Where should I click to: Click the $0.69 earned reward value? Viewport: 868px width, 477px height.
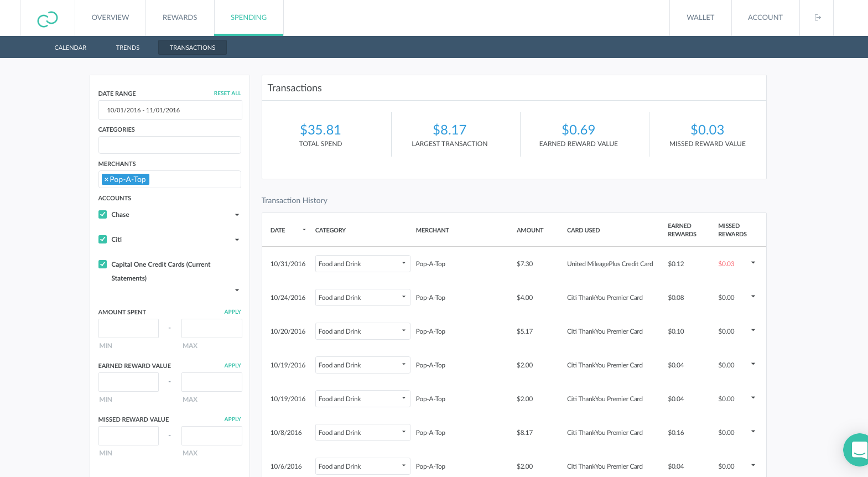[x=578, y=129]
